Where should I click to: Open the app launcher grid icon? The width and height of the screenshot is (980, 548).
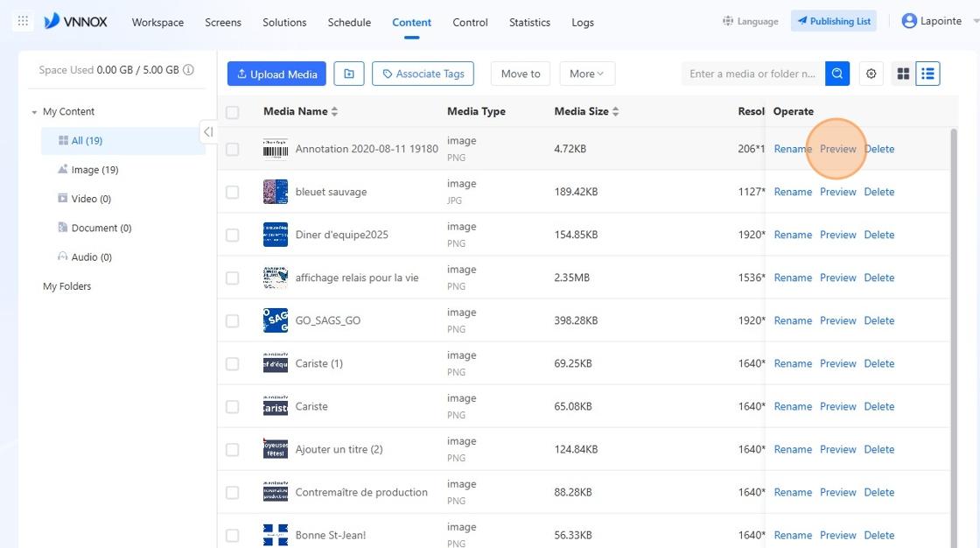pyautogui.click(x=23, y=21)
